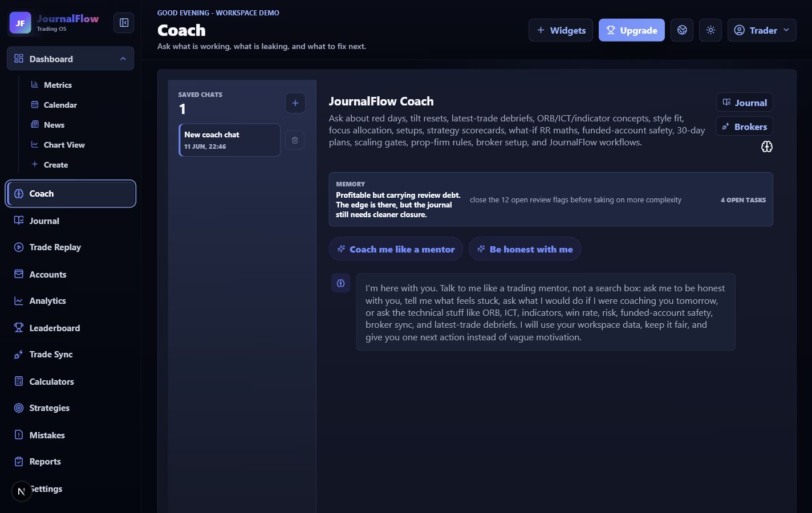Collapse the sidebar panel icon

pyautogui.click(x=124, y=23)
